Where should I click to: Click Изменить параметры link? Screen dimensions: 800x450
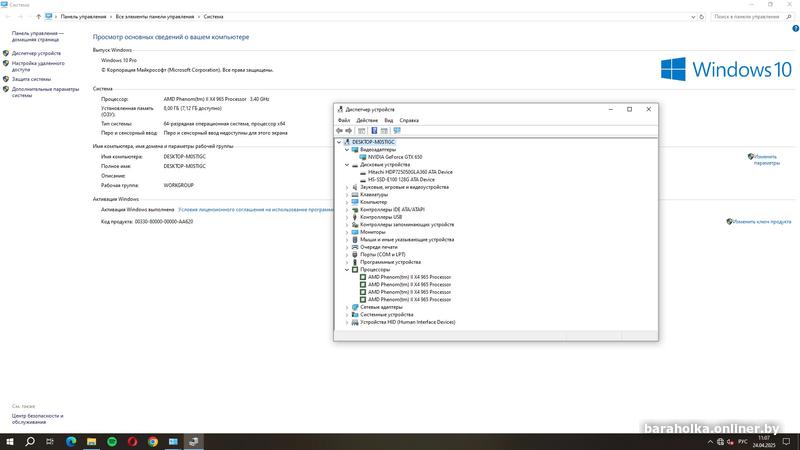click(766, 160)
